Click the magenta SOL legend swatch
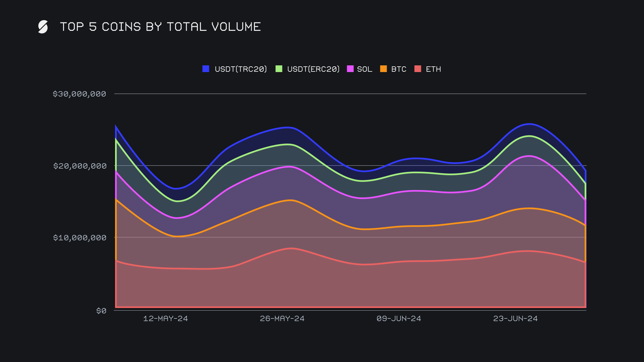This screenshot has height=362, width=644. click(x=350, y=69)
